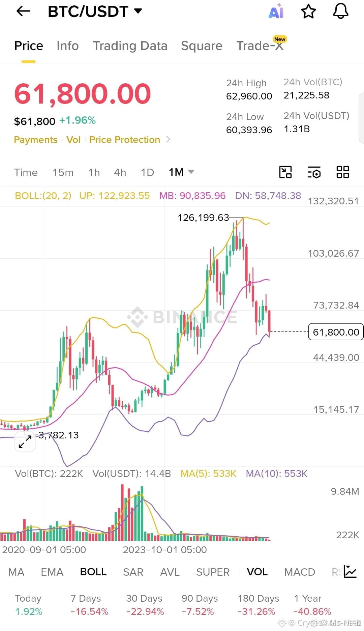Tap the 90 Days -7.52% performance entry
The width and height of the screenshot is (364, 631).
point(200,605)
